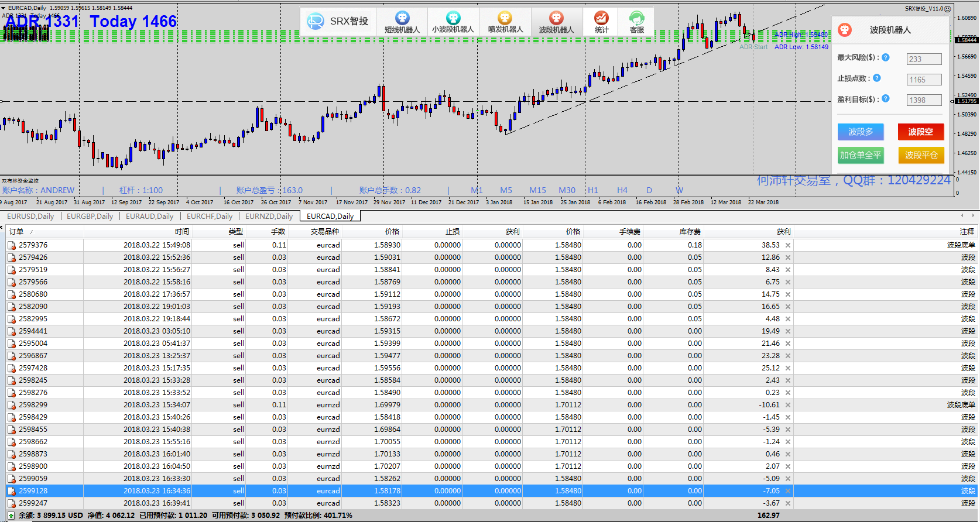Click order icon of ticket 2579519

pos(12,270)
